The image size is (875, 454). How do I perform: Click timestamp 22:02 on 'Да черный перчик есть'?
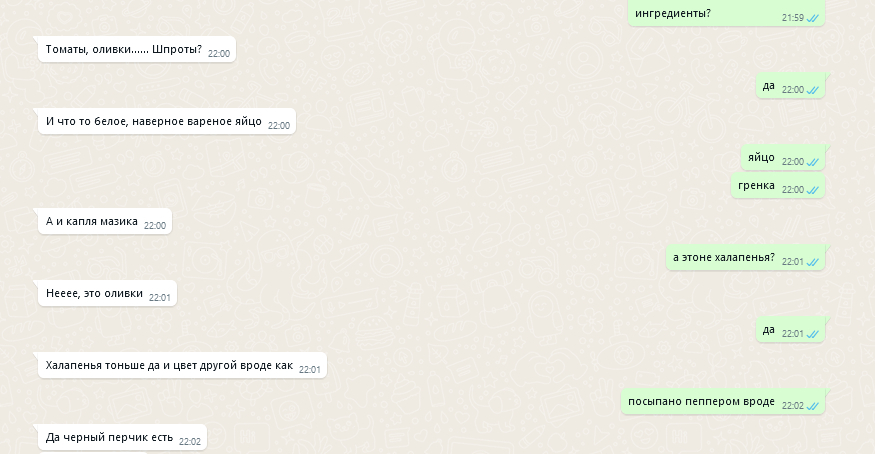pyautogui.click(x=190, y=442)
